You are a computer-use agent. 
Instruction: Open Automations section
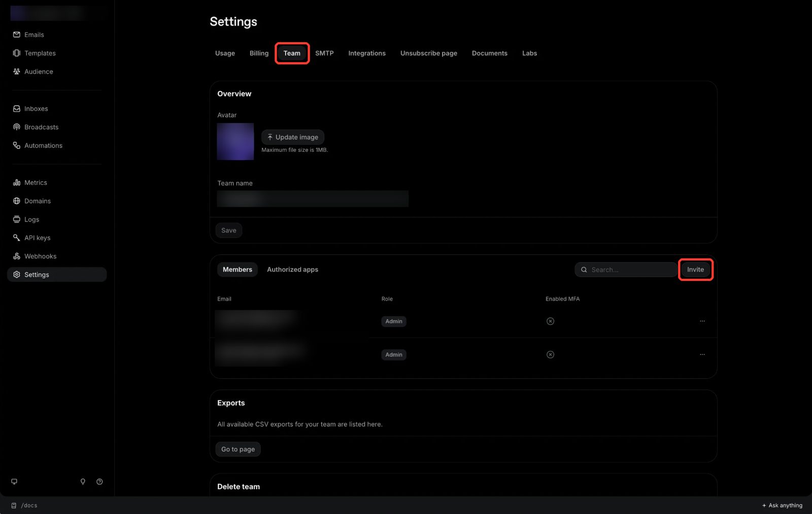[38, 145]
